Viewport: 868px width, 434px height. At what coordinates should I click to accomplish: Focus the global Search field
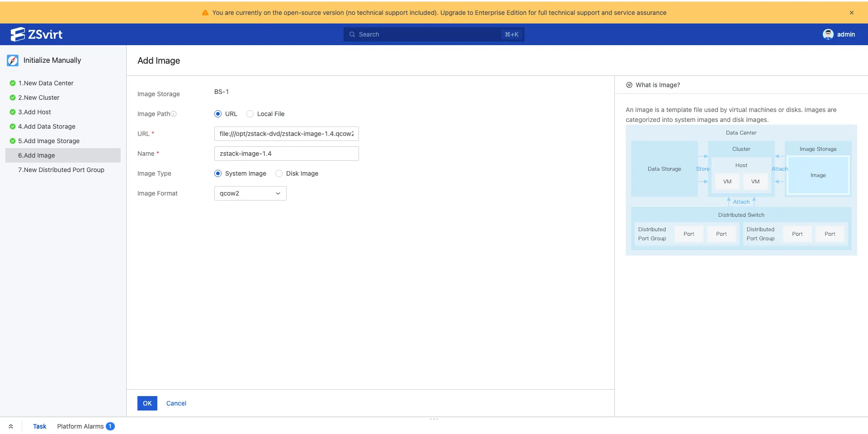pyautogui.click(x=434, y=34)
